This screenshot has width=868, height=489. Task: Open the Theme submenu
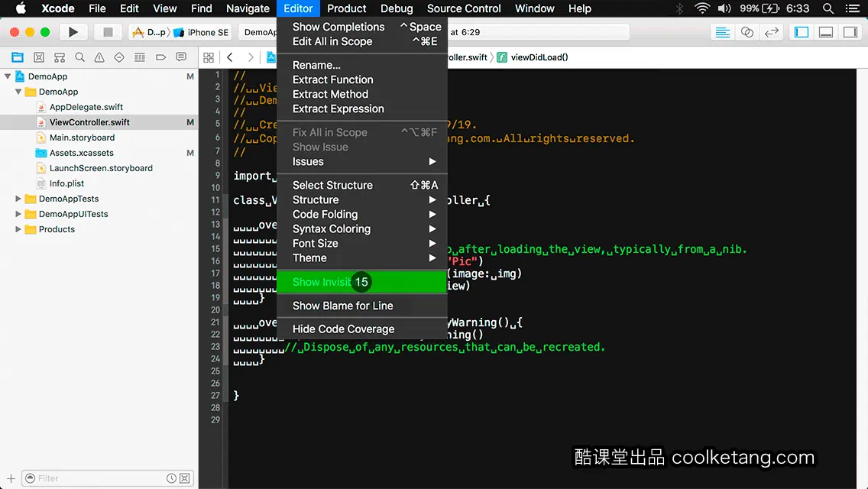coord(362,258)
